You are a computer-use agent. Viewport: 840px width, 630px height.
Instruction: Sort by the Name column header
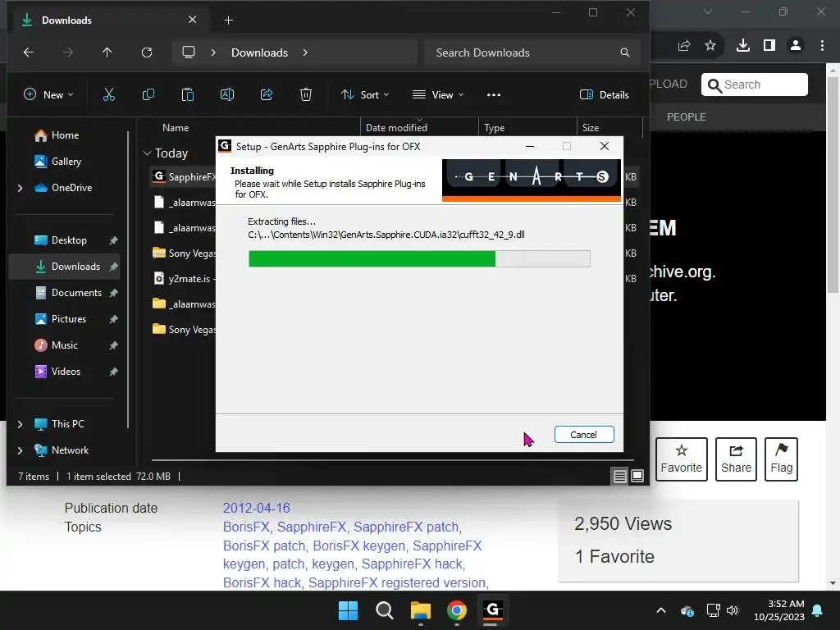point(176,127)
